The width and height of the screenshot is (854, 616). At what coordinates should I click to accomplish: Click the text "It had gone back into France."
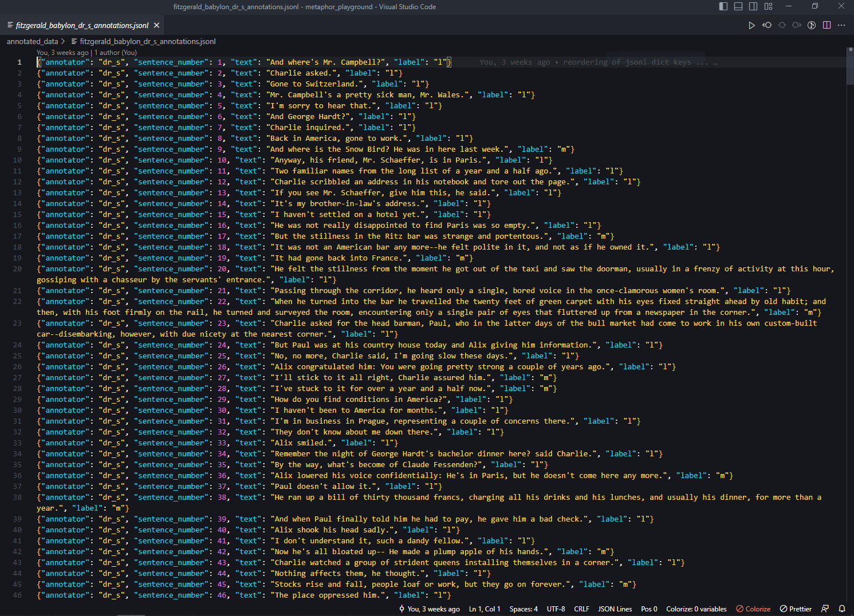click(339, 258)
